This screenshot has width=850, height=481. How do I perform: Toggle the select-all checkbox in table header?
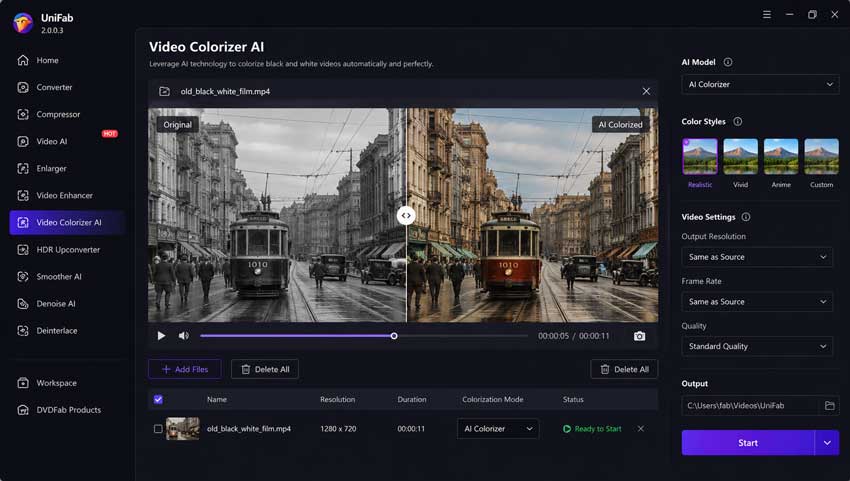[158, 400]
